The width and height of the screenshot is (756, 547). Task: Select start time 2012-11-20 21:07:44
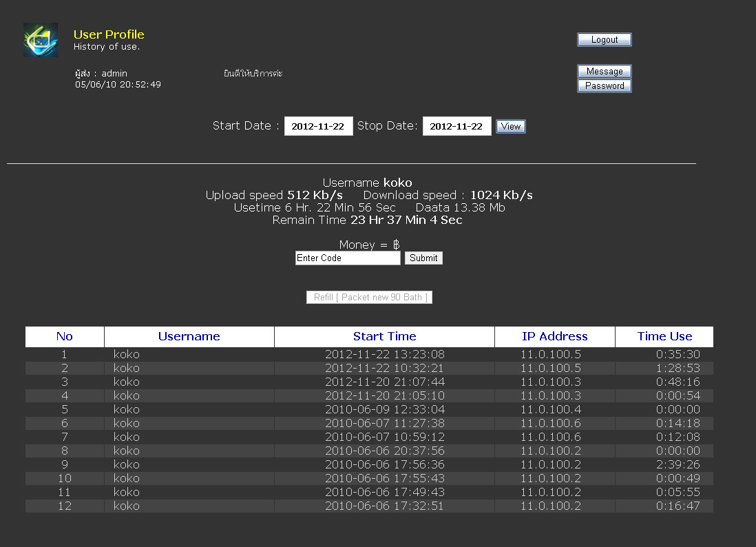(384, 382)
